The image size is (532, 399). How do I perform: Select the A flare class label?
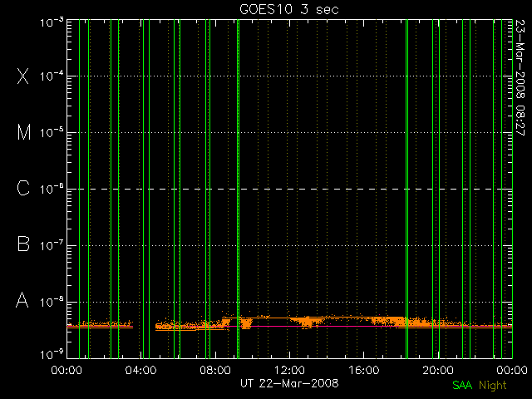[x=22, y=300]
